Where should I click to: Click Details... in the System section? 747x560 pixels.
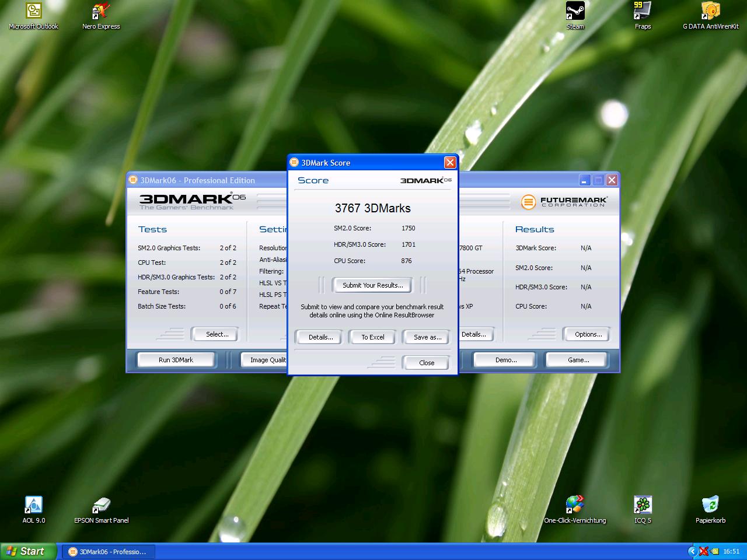[476, 334]
